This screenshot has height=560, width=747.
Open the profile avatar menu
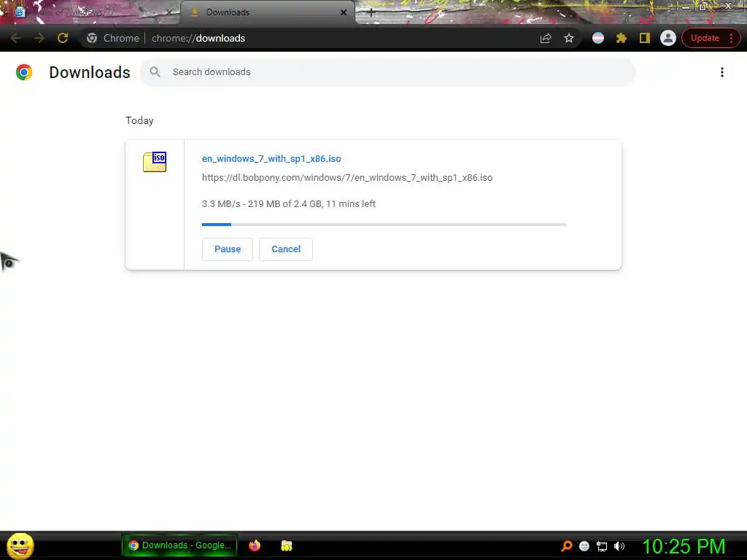click(x=668, y=38)
